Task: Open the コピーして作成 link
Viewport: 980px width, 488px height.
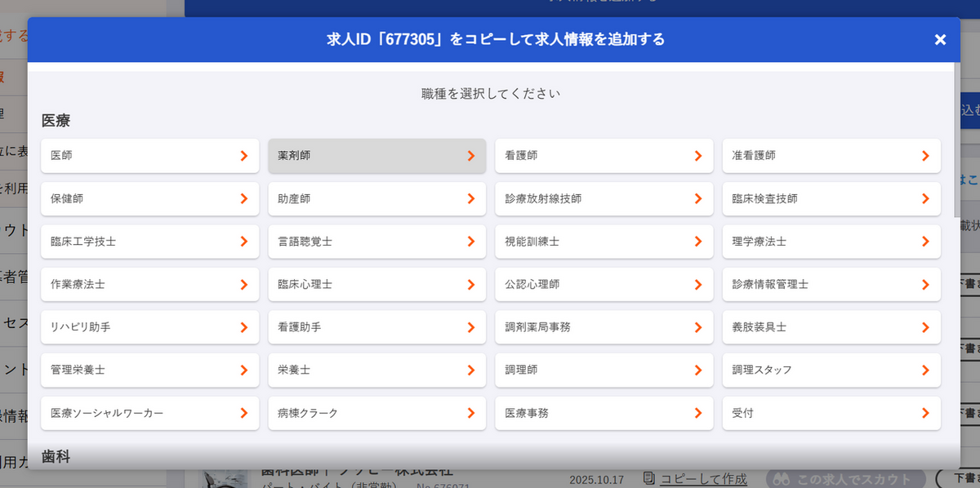Action: [703, 478]
